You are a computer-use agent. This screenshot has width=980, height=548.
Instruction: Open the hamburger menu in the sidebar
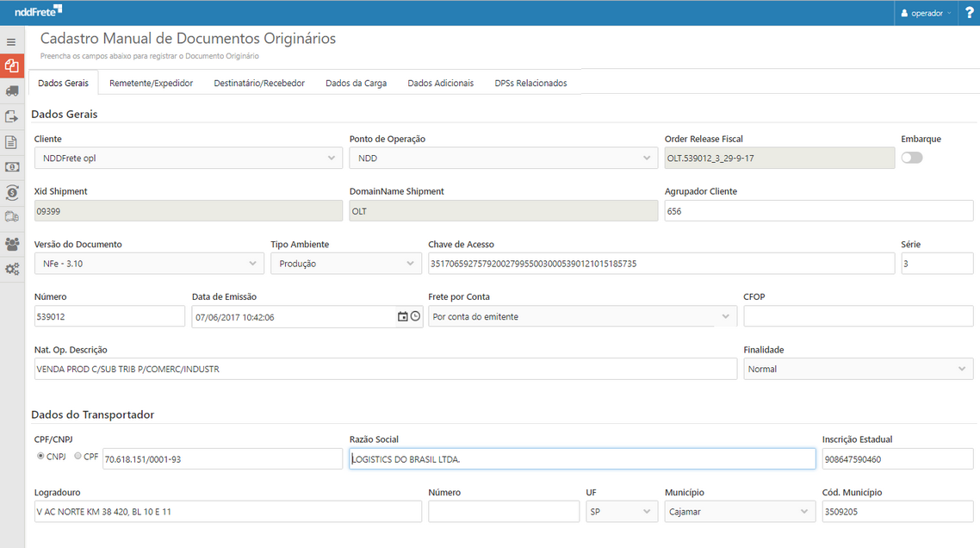coord(11,42)
